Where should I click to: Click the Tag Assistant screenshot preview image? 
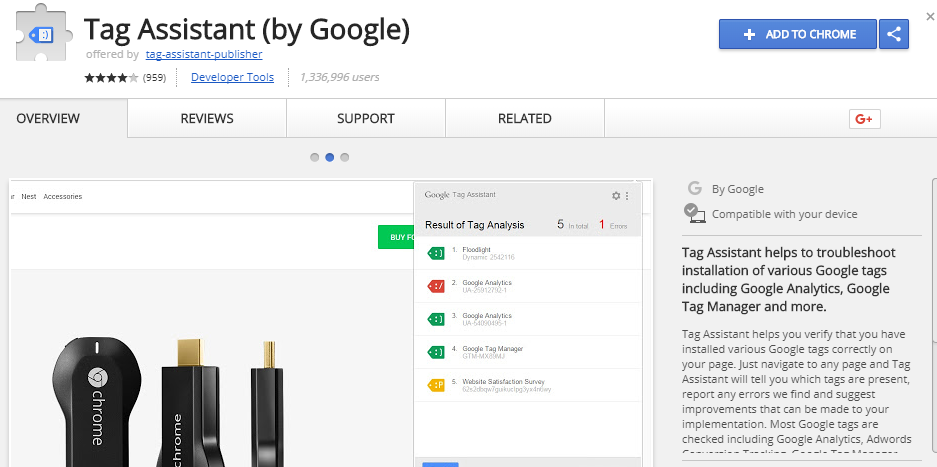[331, 323]
